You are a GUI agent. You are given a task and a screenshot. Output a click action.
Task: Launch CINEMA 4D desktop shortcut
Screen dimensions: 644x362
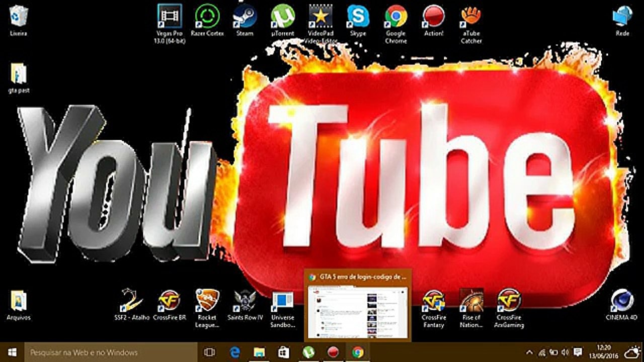pos(622,306)
